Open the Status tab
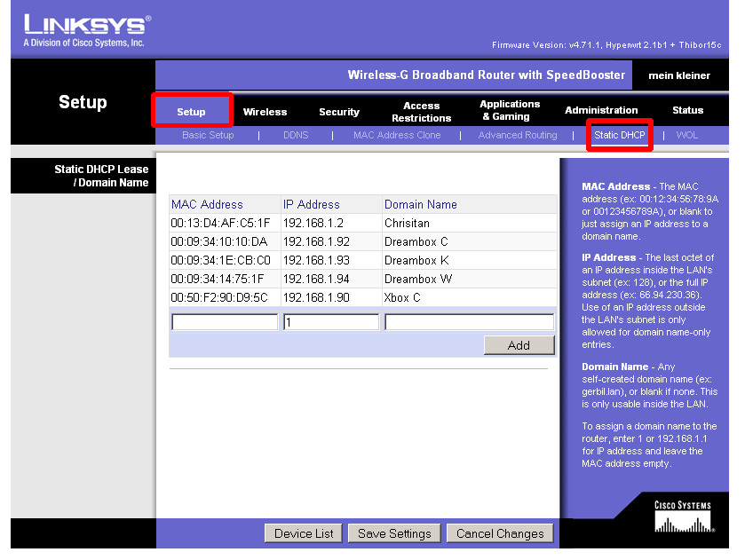 687,111
